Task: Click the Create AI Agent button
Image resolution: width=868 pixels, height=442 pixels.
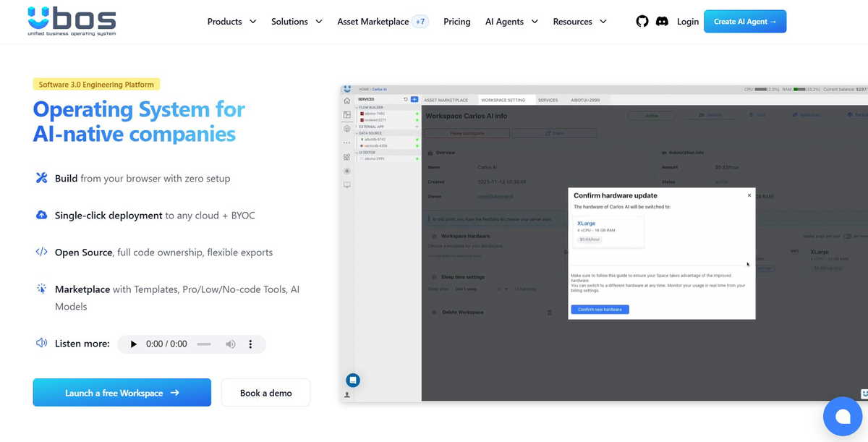Action: coord(744,22)
